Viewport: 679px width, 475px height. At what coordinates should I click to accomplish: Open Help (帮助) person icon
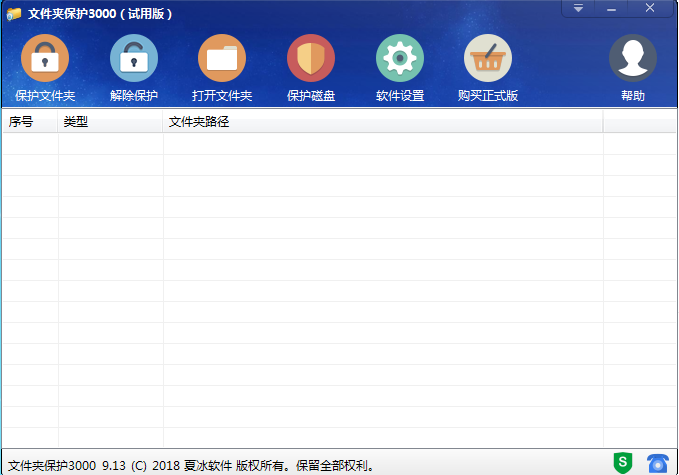[x=633, y=59]
